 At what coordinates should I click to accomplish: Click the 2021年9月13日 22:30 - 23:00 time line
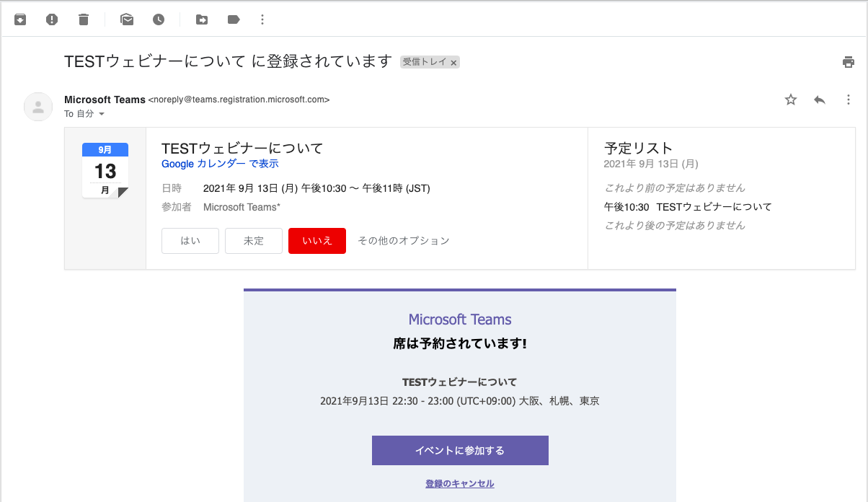[x=460, y=401]
